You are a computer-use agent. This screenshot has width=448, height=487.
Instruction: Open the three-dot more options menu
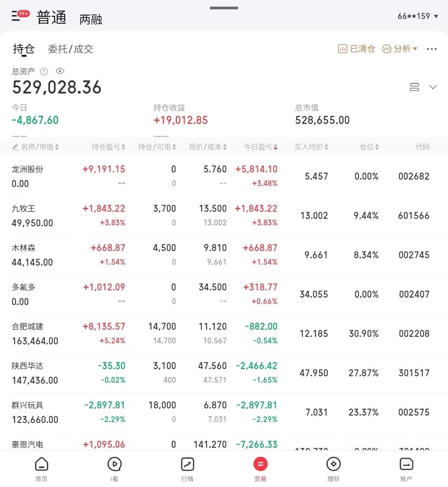click(x=432, y=49)
